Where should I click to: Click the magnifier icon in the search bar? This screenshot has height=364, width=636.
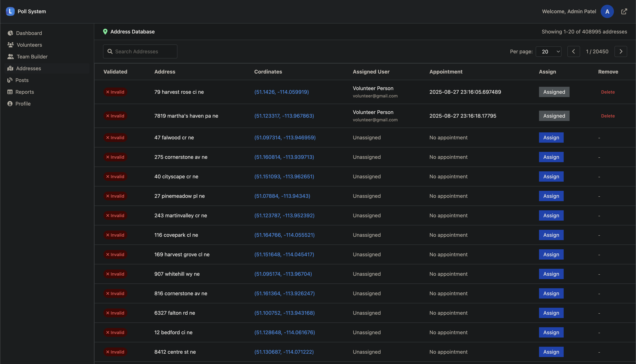[110, 51]
